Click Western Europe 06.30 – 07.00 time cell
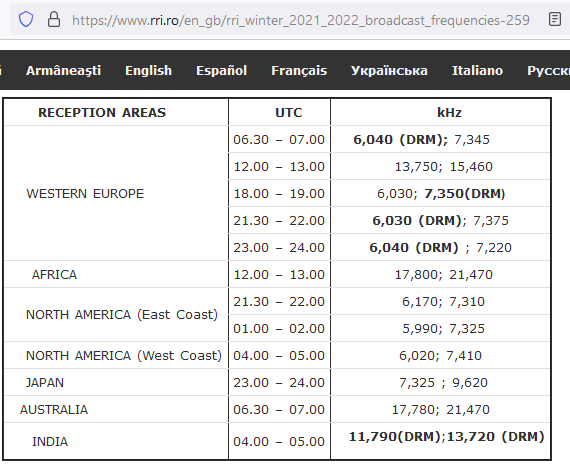Screen dimensions: 570x465 [x=280, y=140]
